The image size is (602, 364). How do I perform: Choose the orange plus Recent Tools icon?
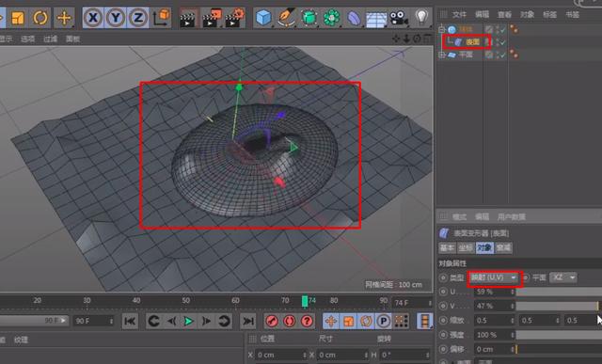click(64, 18)
